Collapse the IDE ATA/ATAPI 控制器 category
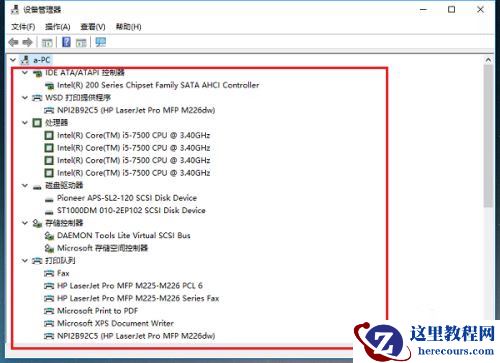 click(x=25, y=72)
